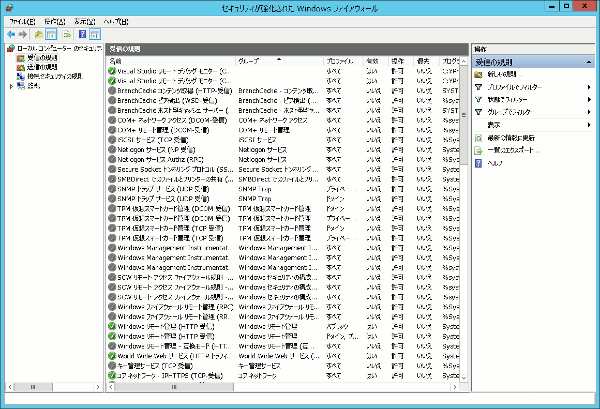The width and height of the screenshot is (600, 409).
Task: Click the funnel icon beside 状態でフィルター
Action: (x=478, y=99)
